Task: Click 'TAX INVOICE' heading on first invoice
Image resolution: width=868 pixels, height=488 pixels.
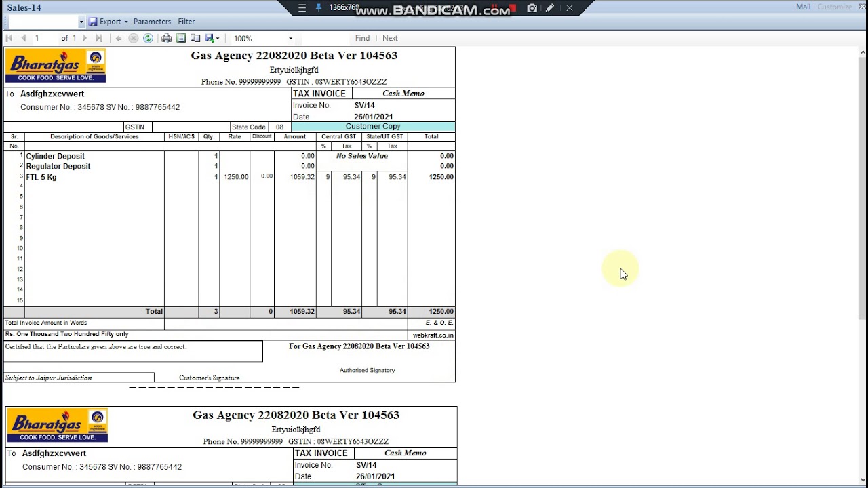Action: pyautogui.click(x=319, y=94)
